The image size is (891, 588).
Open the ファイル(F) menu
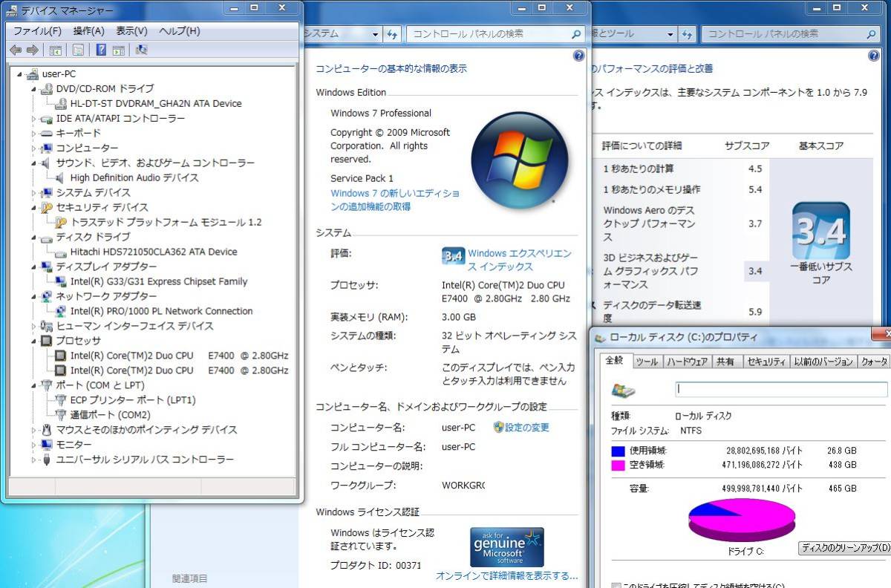click(37, 31)
